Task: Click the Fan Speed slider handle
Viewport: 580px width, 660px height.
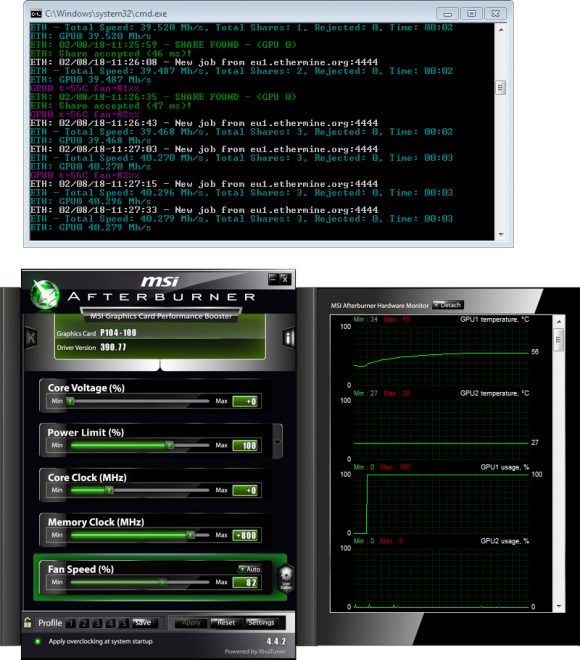Action: pyautogui.click(x=162, y=582)
